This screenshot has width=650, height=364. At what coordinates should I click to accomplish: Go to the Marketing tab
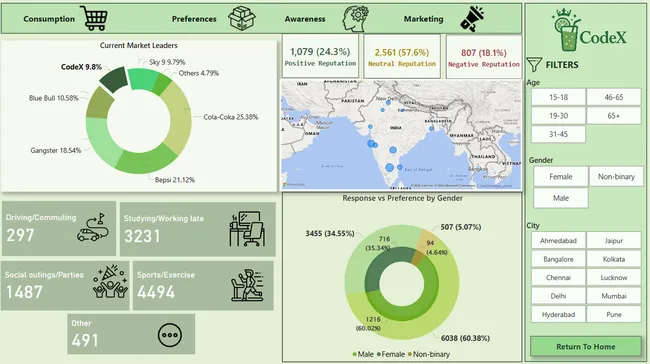[x=423, y=19]
